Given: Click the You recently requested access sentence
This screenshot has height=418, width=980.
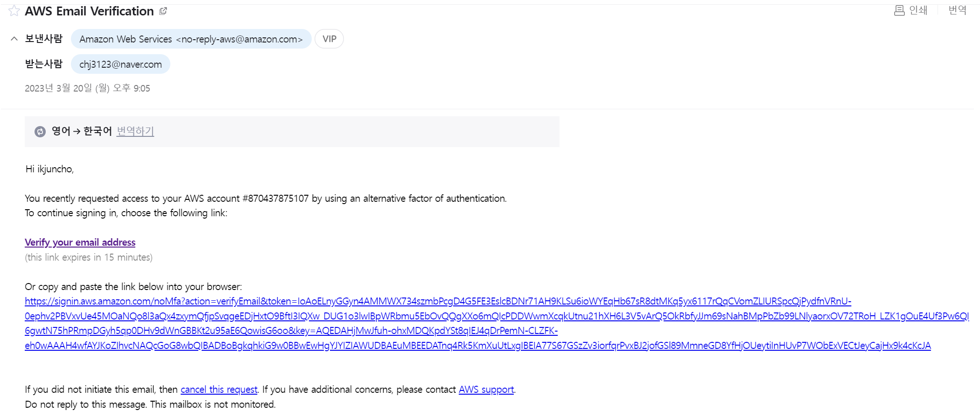Looking at the screenshot, I should point(266,198).
